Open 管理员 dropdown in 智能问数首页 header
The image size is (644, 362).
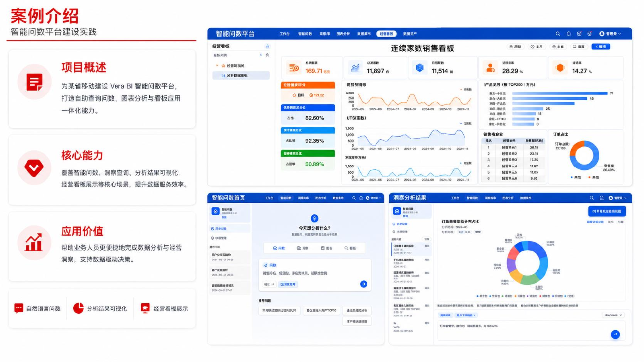374,198
